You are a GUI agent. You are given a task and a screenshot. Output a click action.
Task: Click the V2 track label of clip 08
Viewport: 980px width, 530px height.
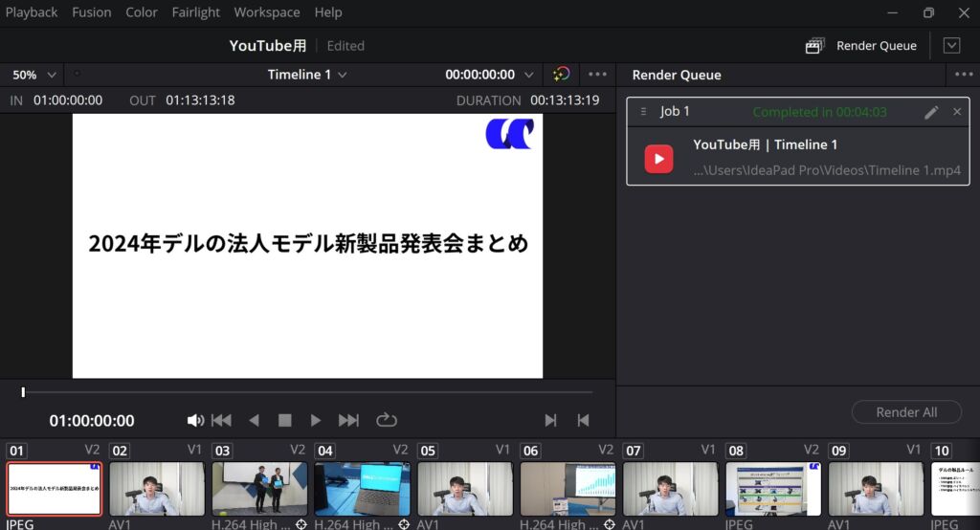pos(811,450)
